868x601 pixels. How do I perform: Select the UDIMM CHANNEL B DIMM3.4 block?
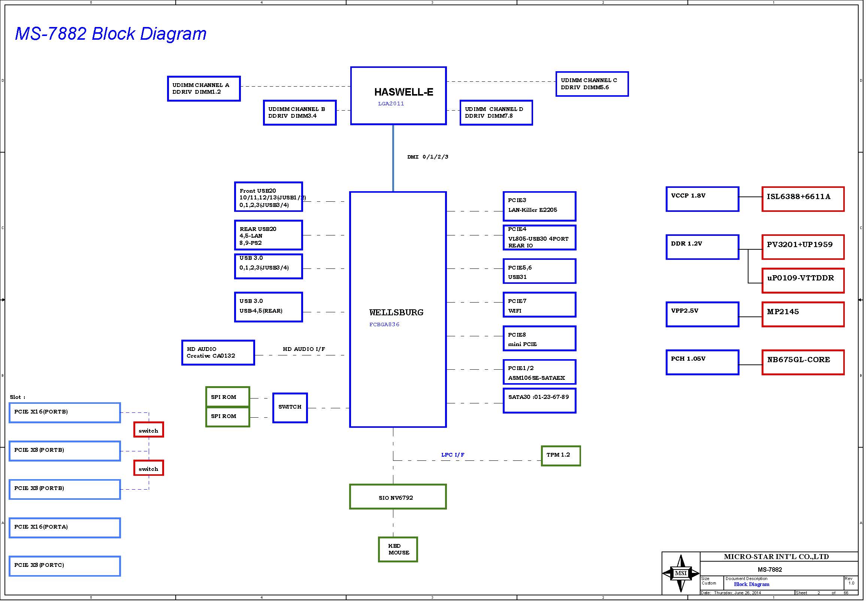click(x=299, y=112)
